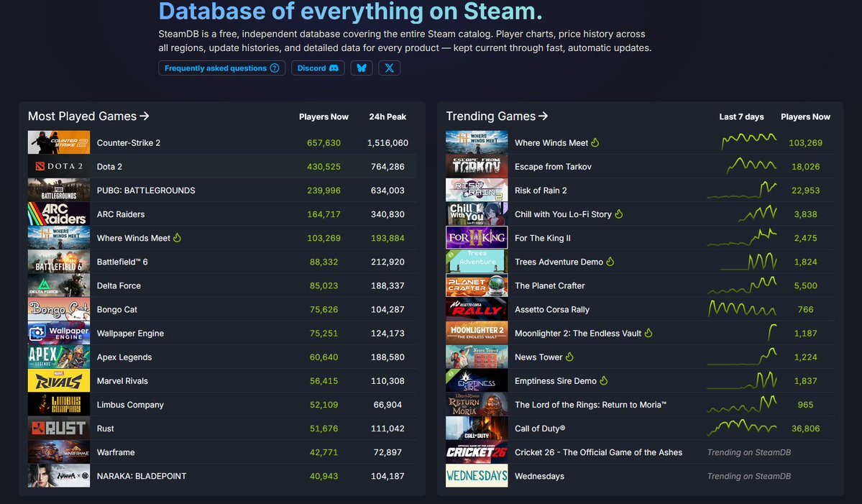
Task: Click the Escape from Tarkov logo thumbnail
Action: point(477,167)
